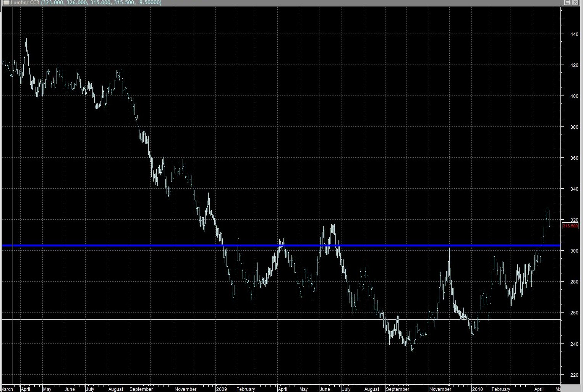Click the 240 price axis label
Viewport: 583px width, 392px height.
click(574, 344)
